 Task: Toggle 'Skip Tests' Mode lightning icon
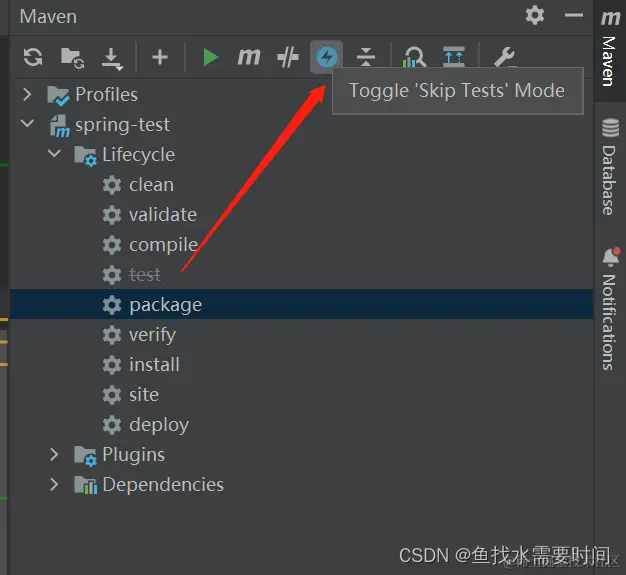pyautogui.click(x=327, y=57)
